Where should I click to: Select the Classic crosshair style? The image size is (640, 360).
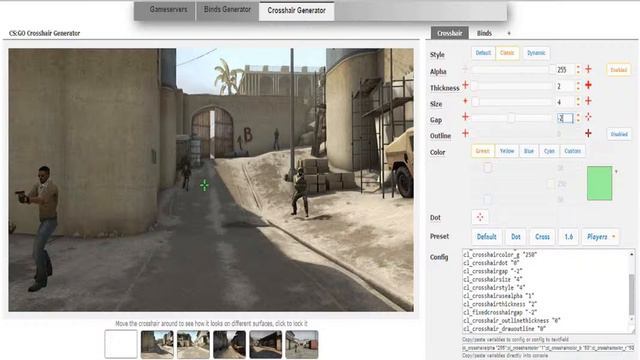tap(507, 53)
